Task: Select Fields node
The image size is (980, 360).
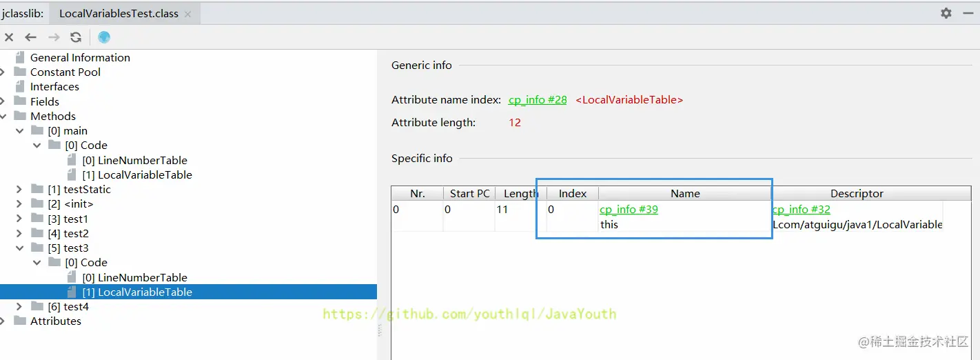Action: click(45, 101)
